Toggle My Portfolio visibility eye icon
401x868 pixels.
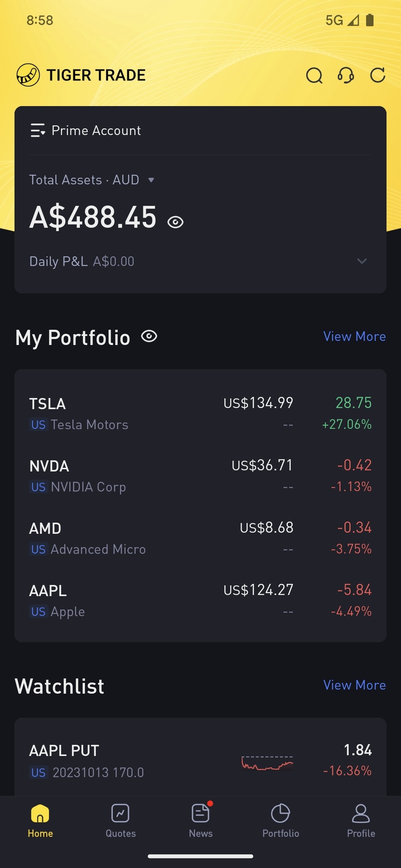tap(149, 336)
